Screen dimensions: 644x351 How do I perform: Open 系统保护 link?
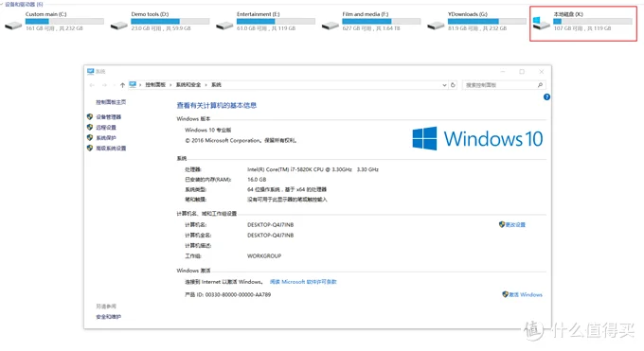click(106, 137)
